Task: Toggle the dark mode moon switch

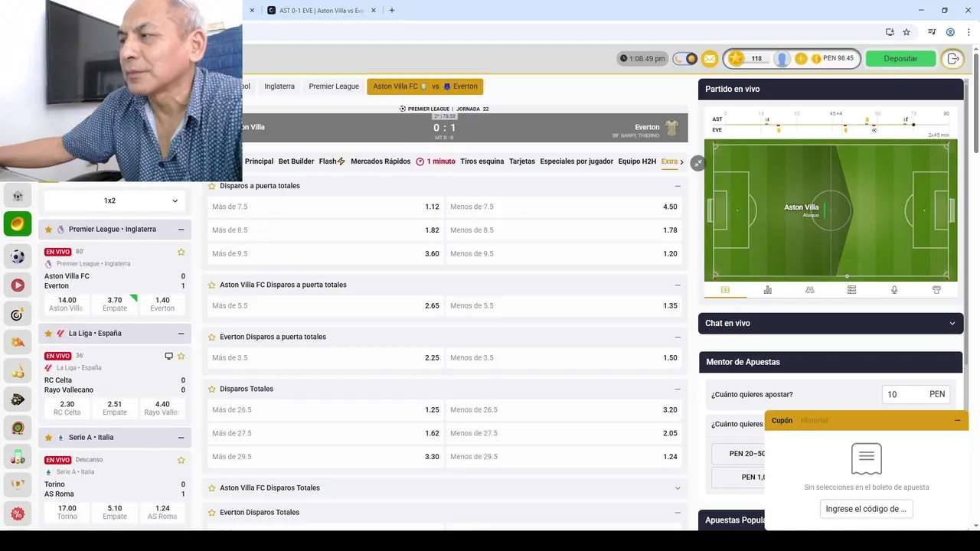Action: pyautogui.click(x=685, y=59)
